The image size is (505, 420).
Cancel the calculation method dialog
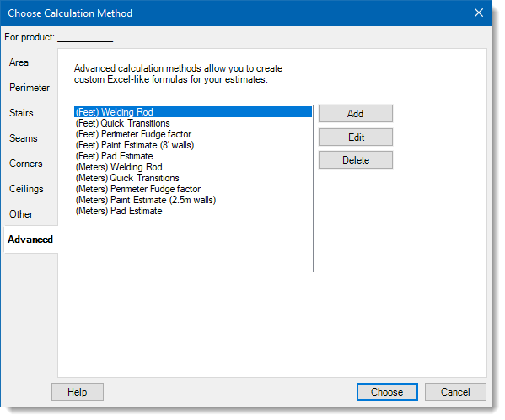point(455,392)
